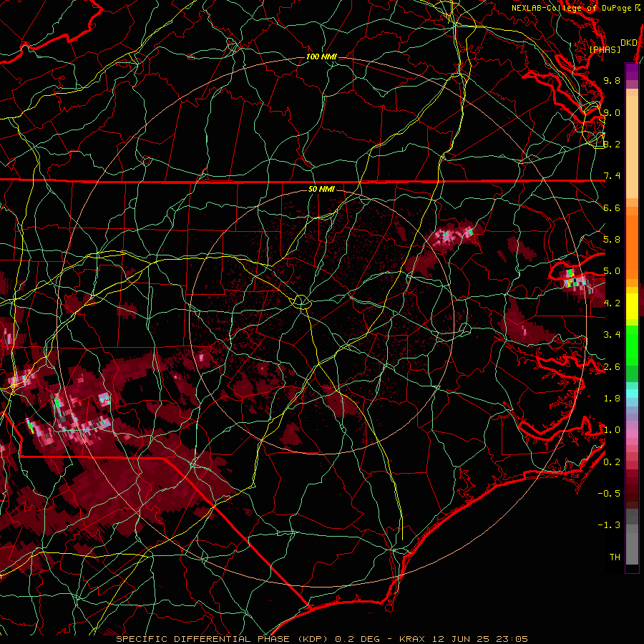The height and width of the screenshot is (644, 644).
Task: Click the 8.2 value on the legend
Action: (612, 144)
